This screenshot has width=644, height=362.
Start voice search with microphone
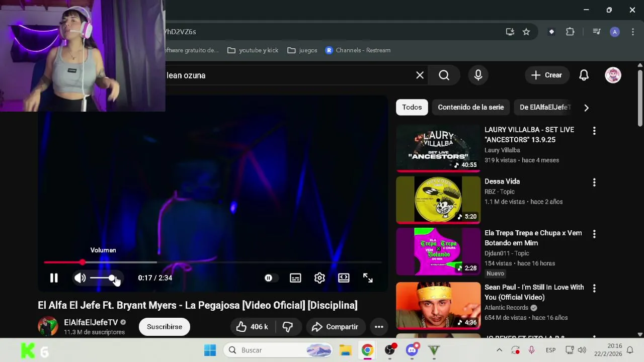click(x=478, y=75)
